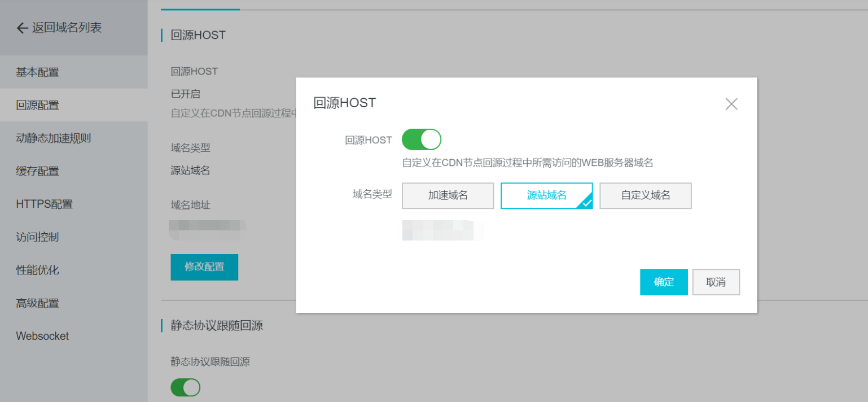868x402 pixels.
Task: Select the 加速域名 domain type option
Action: pos(448,195)
